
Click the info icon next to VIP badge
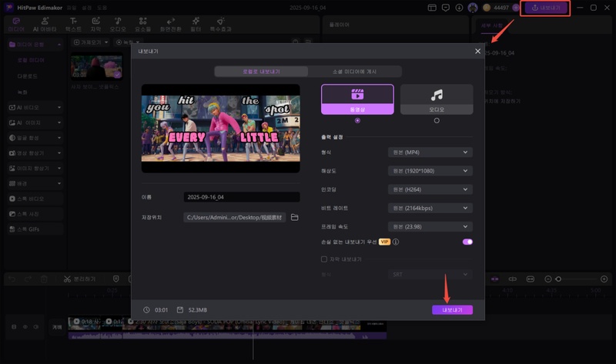tap(396, 242)
